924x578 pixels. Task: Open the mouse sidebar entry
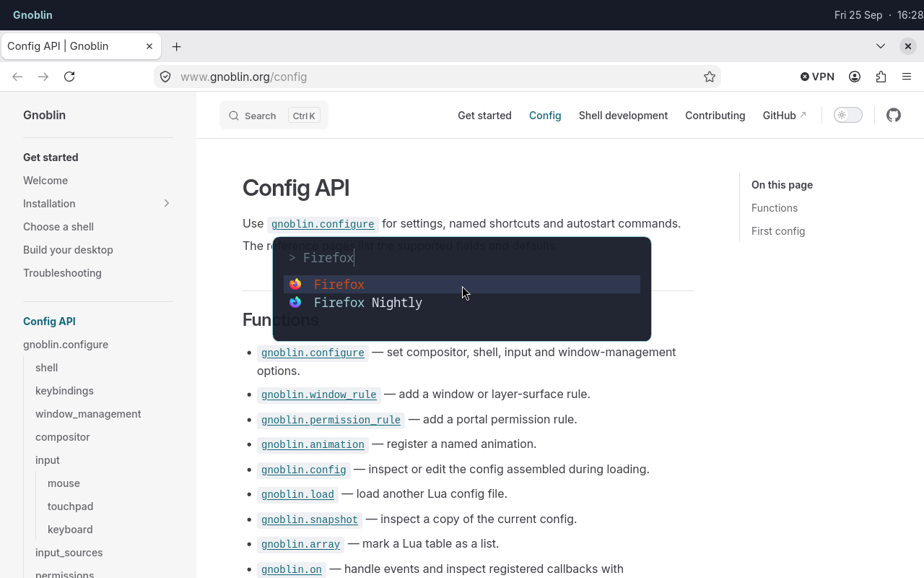point(64,483)
